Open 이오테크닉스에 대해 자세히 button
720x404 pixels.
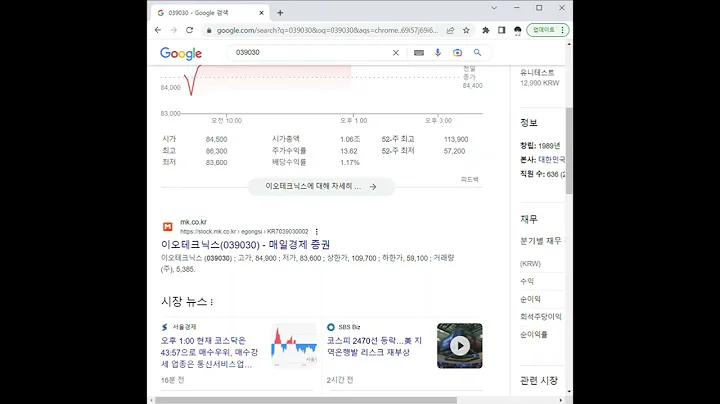click(321, 186)
